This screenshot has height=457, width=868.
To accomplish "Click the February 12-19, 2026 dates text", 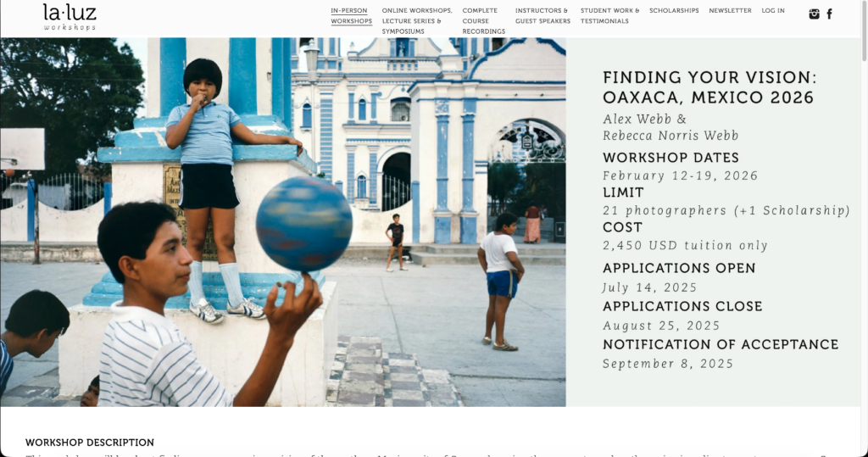I will pos(681,176).
